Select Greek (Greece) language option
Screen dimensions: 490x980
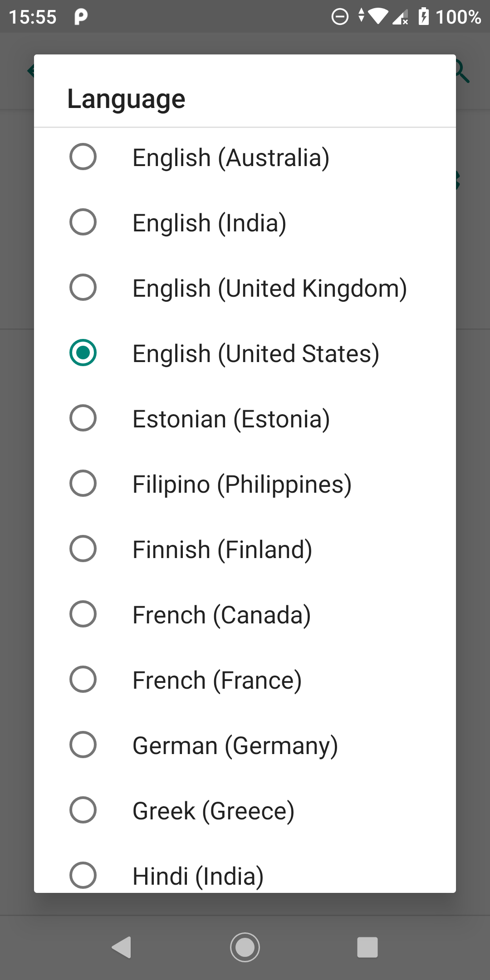[83, 810]
